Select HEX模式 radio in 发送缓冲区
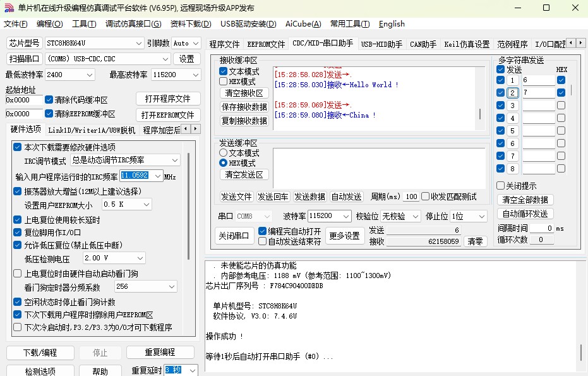 tap(223, 163)
